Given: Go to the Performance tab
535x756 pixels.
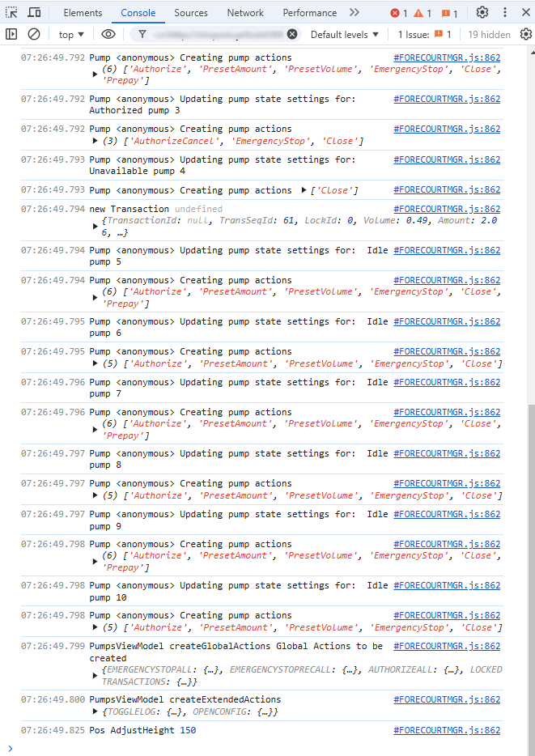Looking at the screenshot, I should [310, 12].
